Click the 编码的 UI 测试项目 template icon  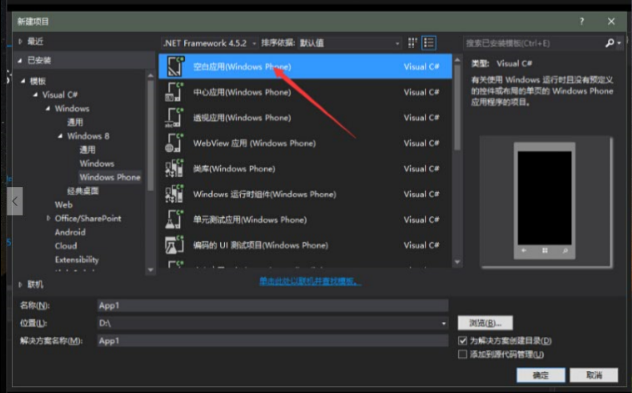tap(175, 245)
